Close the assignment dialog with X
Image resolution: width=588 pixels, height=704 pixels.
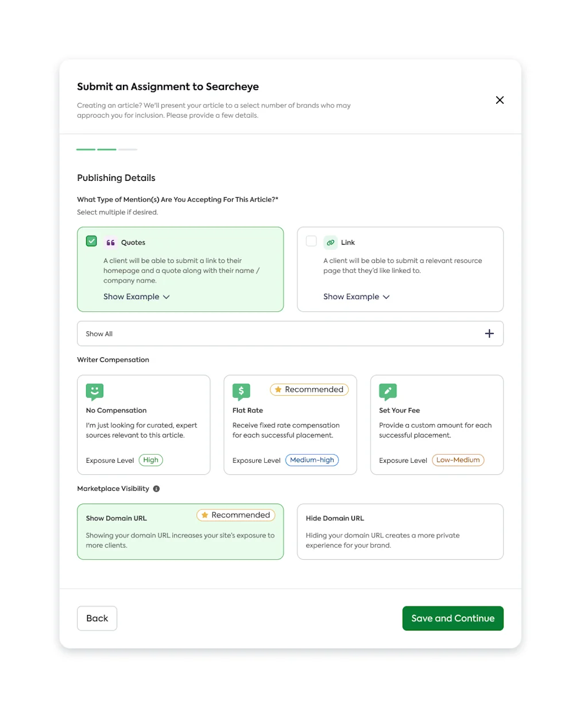click(500, 100)
